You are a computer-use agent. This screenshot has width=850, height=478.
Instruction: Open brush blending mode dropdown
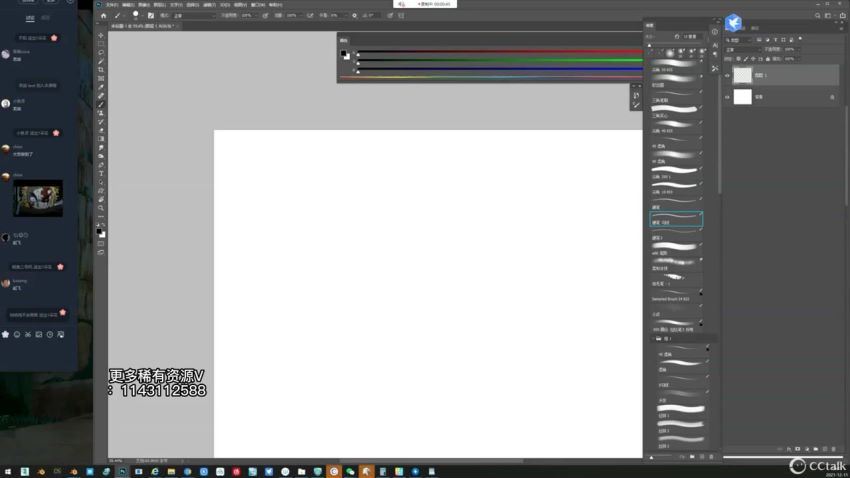193,16
